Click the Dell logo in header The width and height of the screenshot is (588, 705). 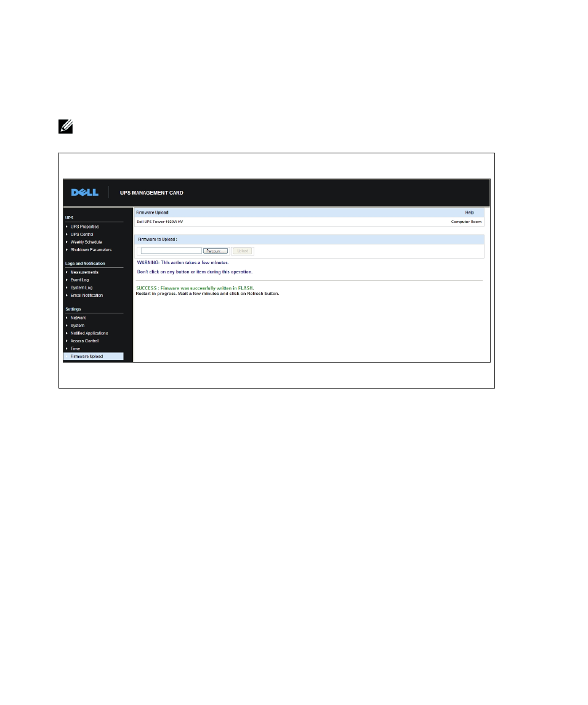tap(84, 193)
